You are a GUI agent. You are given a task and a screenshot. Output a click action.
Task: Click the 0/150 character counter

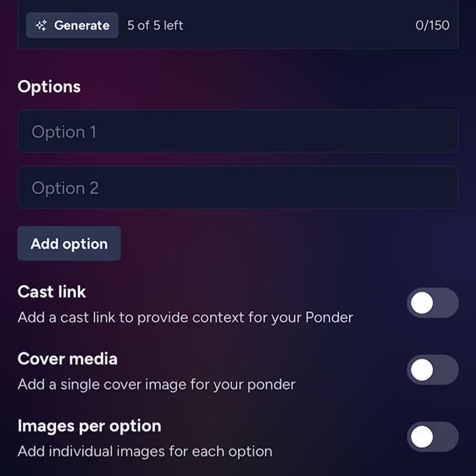[x=432, y=25]
